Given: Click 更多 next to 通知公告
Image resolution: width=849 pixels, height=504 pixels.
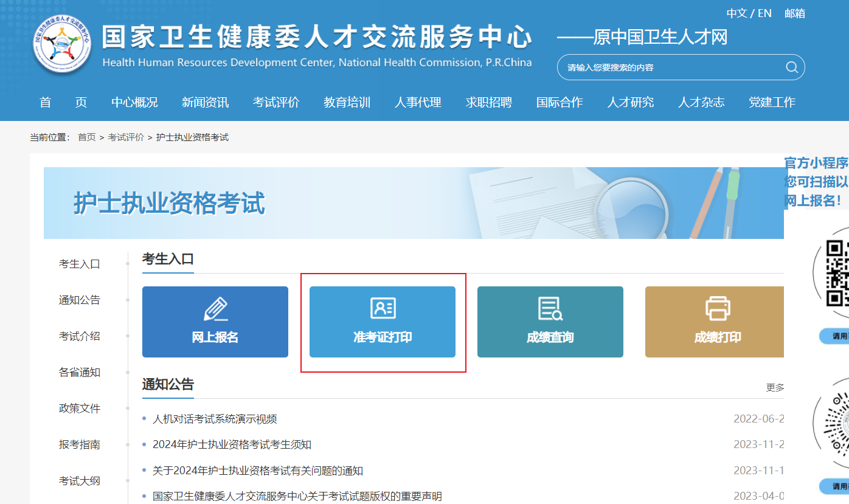Looking at the screenshot, I should (775, 387).
